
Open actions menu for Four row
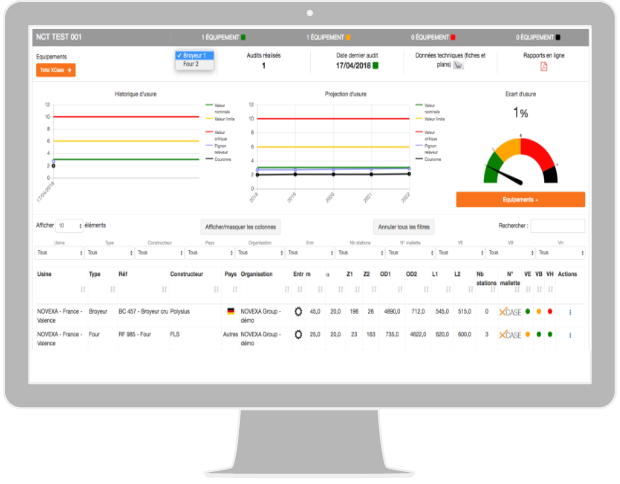pyautogui.click(x=570, y=336)
